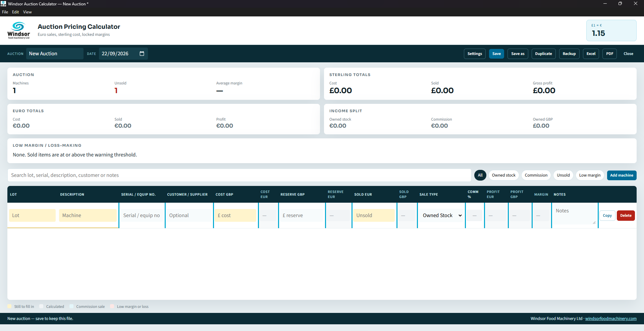Click the app icon in title bar
Viewport: 644px width, 331px height.
pyautogui.click(x=3, y=4)
